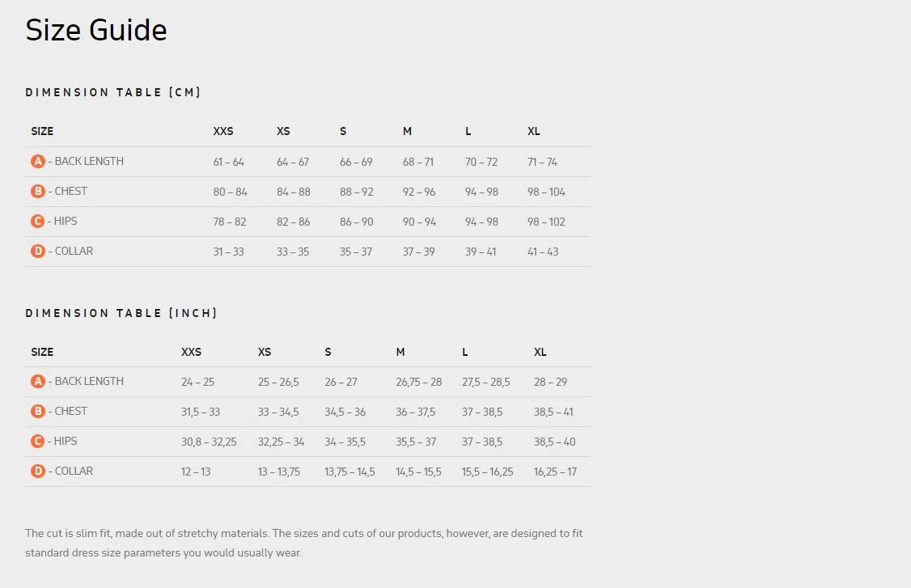
Task: Select the Dimension Table (Inch) heading
Action: 121,313
